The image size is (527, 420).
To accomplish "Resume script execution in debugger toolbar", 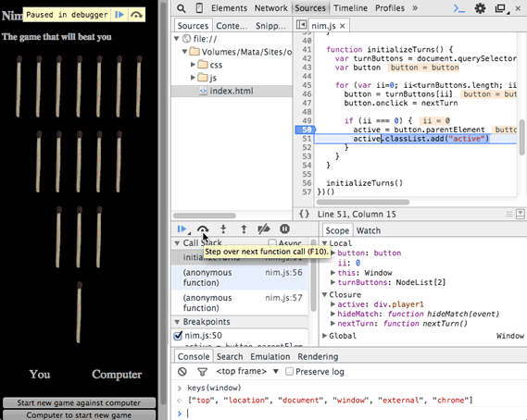I will [x=182, y=229].
